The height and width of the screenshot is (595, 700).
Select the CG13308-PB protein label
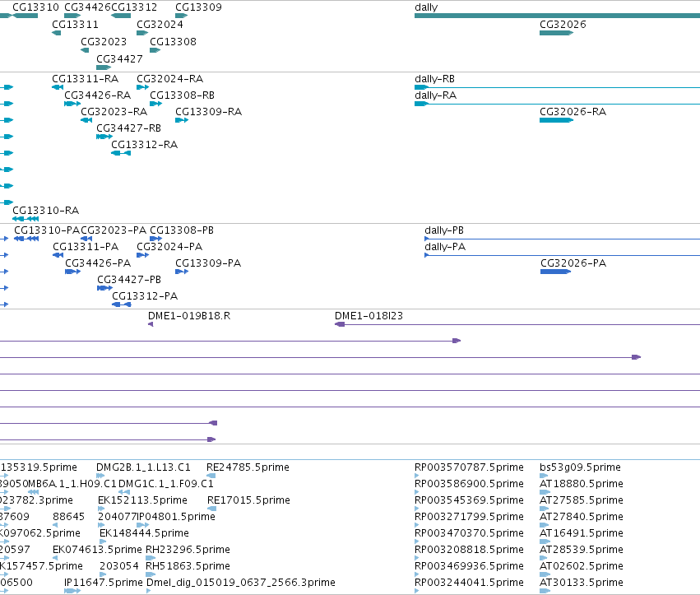182,230
